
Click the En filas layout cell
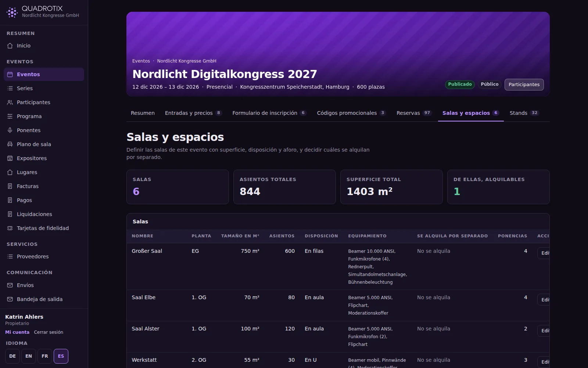(x=314, y=251)
